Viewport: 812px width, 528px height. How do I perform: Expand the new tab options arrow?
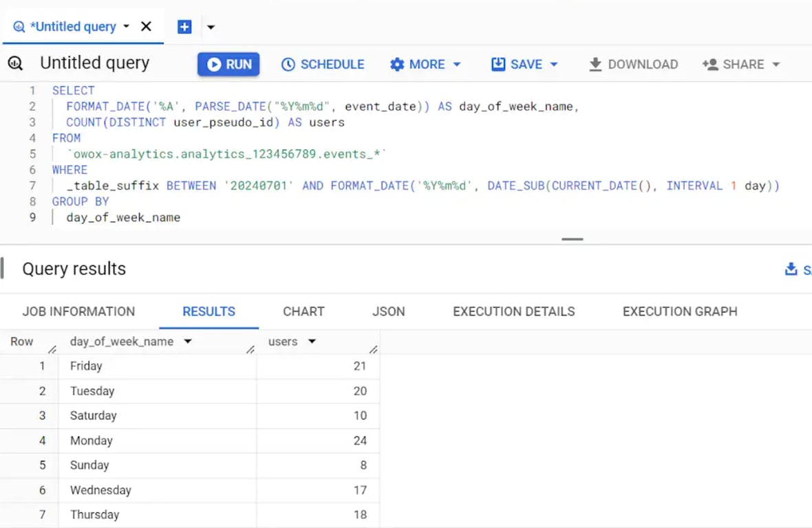pos(211,27)
